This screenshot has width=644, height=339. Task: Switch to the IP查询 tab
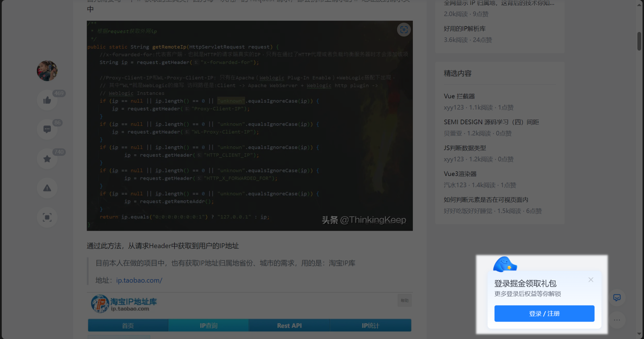coord(208,325)
